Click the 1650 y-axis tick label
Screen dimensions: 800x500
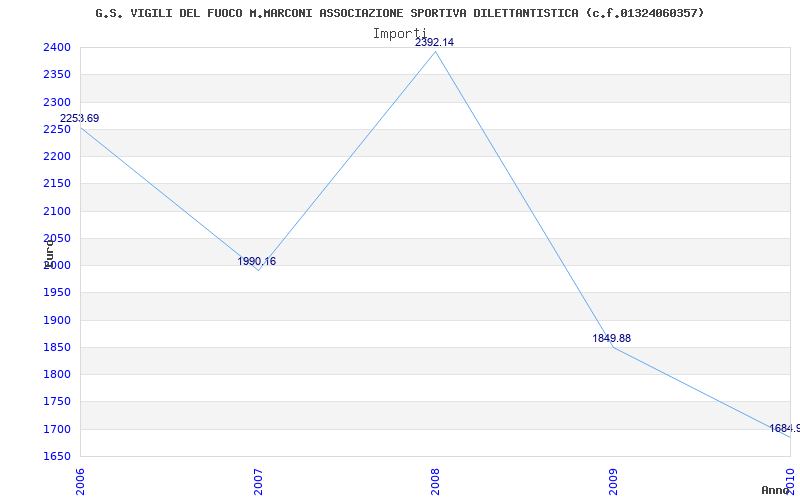[x=58, y=456]
